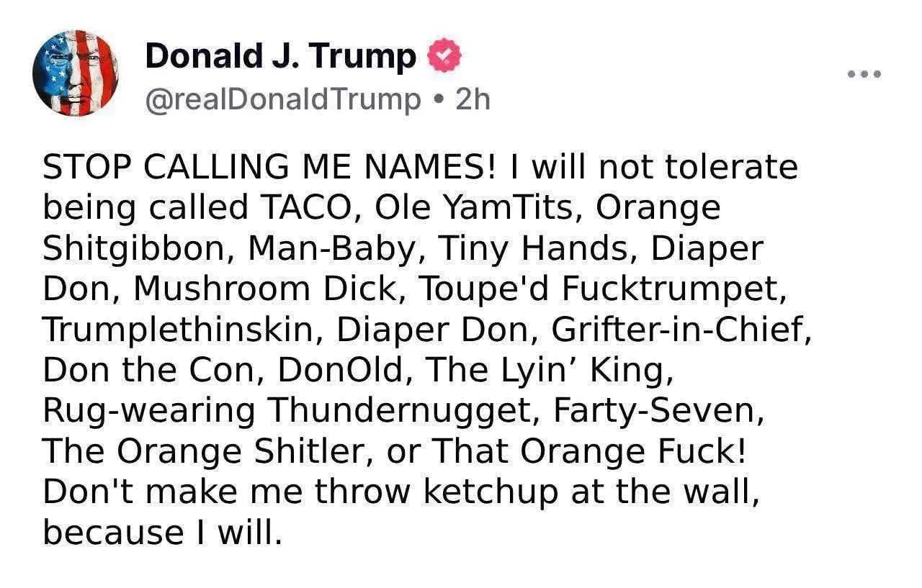Click 'Farty-Seven' in the post body
Viewport: 922px width, 588px height.
click(657, 411)
